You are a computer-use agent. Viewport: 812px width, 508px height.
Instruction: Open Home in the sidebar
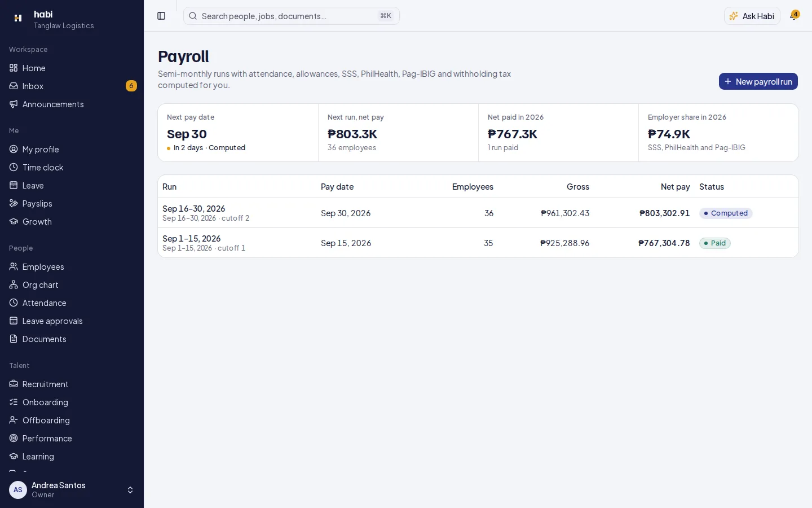(72, 68)
